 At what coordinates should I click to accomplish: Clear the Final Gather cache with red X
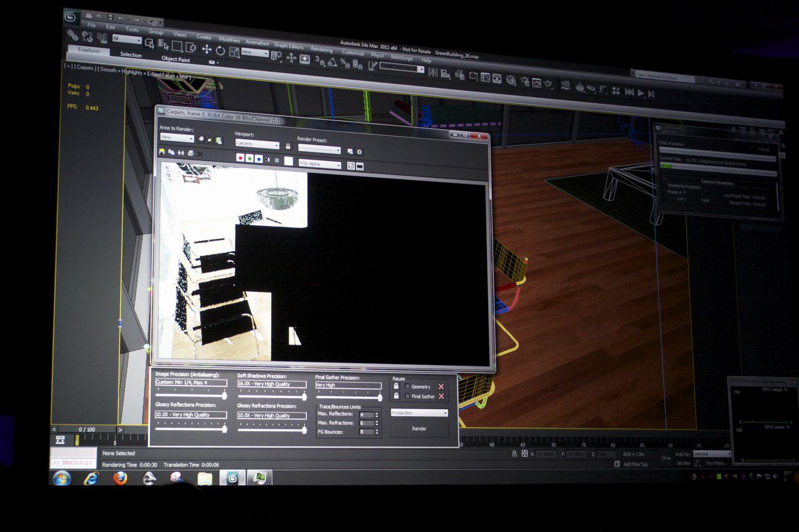point(441,396)
